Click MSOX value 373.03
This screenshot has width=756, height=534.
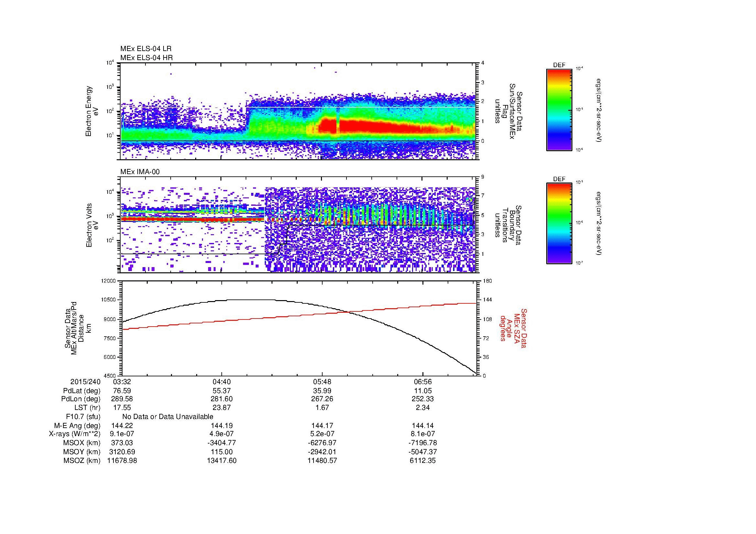tap(122, 443)
